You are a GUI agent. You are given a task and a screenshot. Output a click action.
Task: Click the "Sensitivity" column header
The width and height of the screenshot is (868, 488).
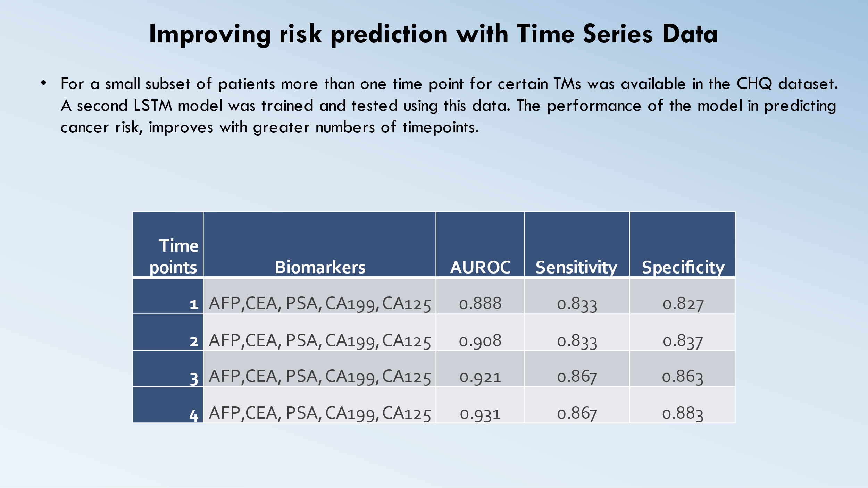576,267
